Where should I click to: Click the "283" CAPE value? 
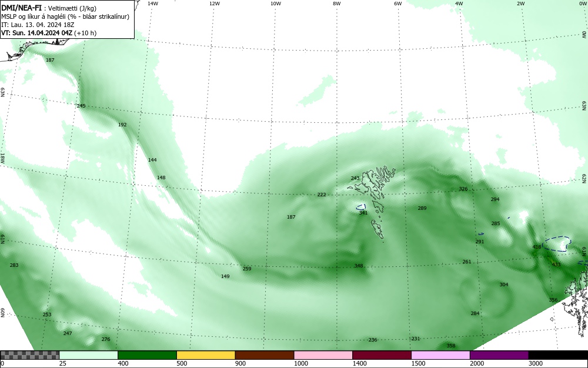tap(14, 265)
